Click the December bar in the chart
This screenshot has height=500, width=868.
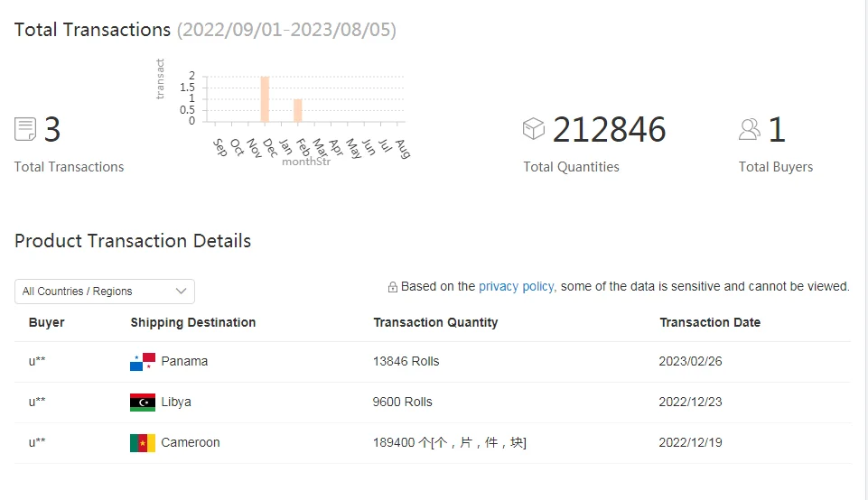pos(265,99)
